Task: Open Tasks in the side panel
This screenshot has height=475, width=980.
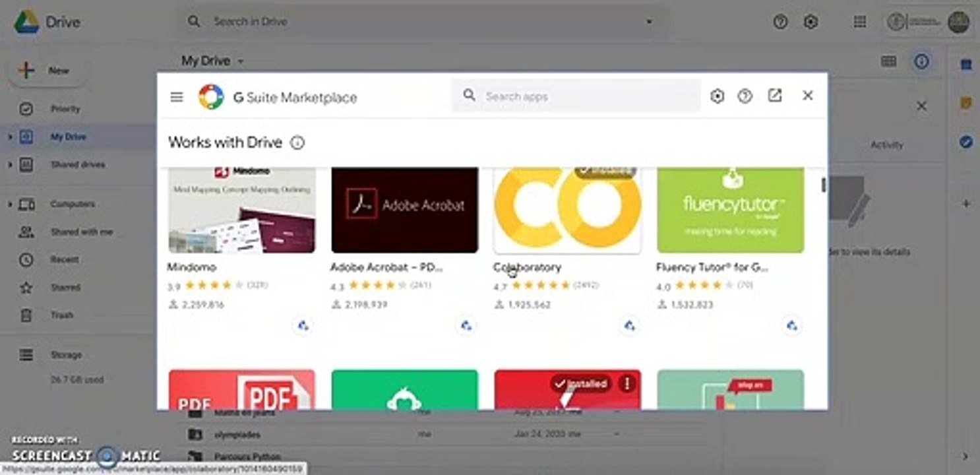Action: click(966, 142)
